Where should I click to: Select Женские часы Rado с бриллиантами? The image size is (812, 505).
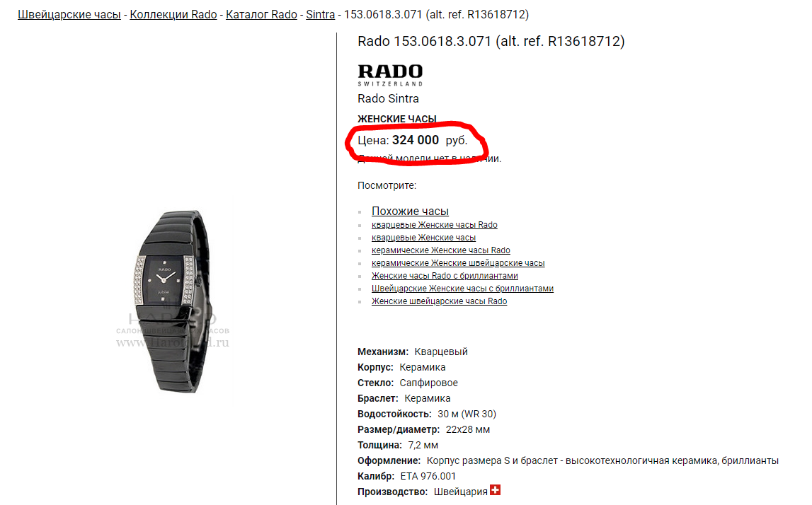[445, 276]
